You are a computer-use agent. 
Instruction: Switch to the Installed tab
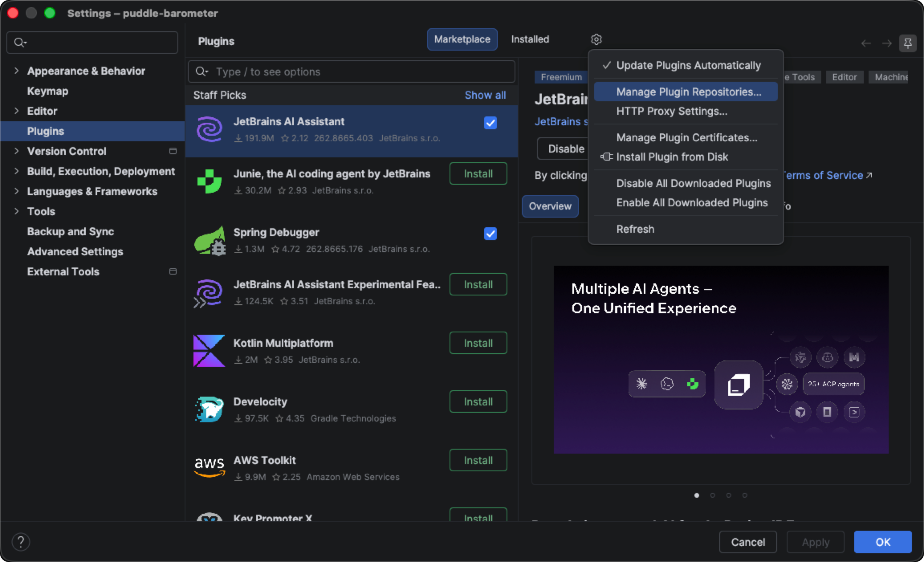530,39
